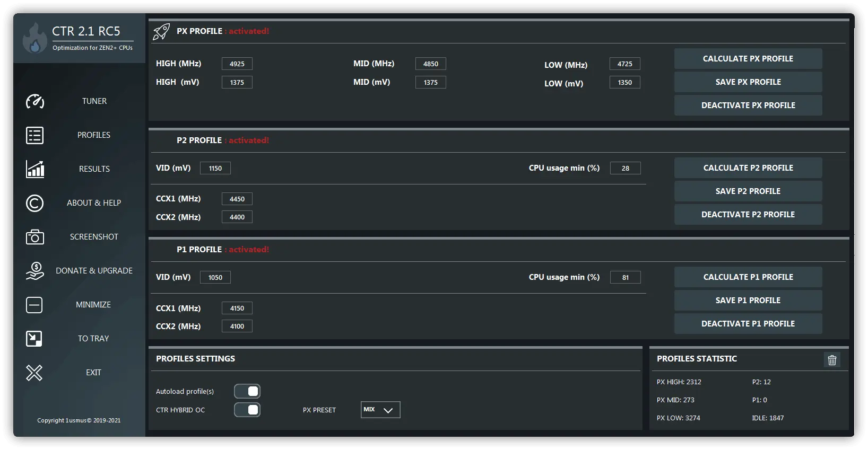Click the To Tray arrow icon

pyautogui.click(x=34, y=339)
